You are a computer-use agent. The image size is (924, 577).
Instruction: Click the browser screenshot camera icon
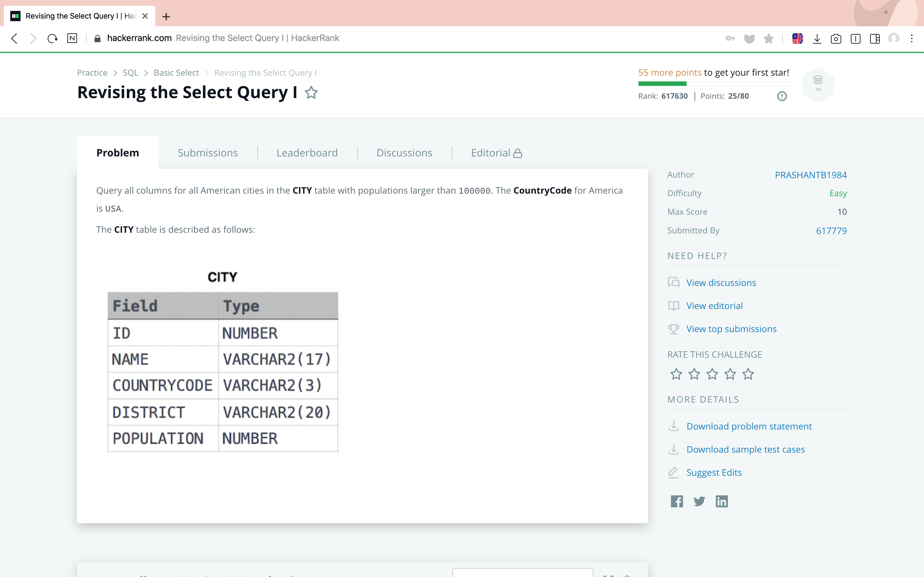(x=836, y=38)
